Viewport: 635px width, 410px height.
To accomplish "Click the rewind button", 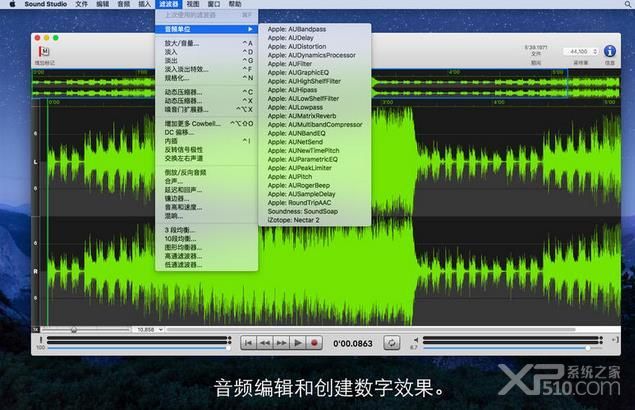I will tap(265, 343).
